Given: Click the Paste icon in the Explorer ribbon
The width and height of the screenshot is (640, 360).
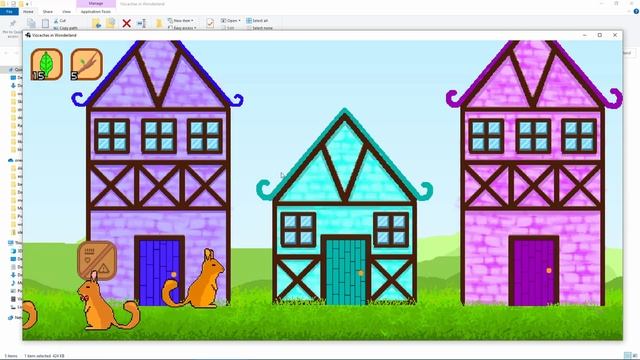Looking at the screenshot, I should [45, 23].
